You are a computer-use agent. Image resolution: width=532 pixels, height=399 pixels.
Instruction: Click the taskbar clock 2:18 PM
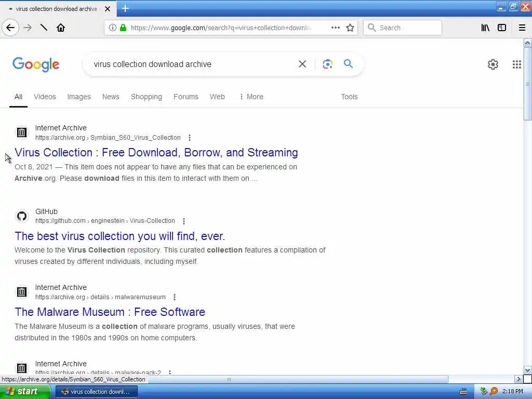513,392
